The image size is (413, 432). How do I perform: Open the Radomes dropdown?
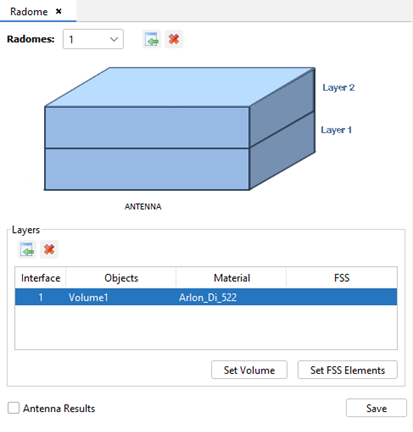tap(93, 39)
